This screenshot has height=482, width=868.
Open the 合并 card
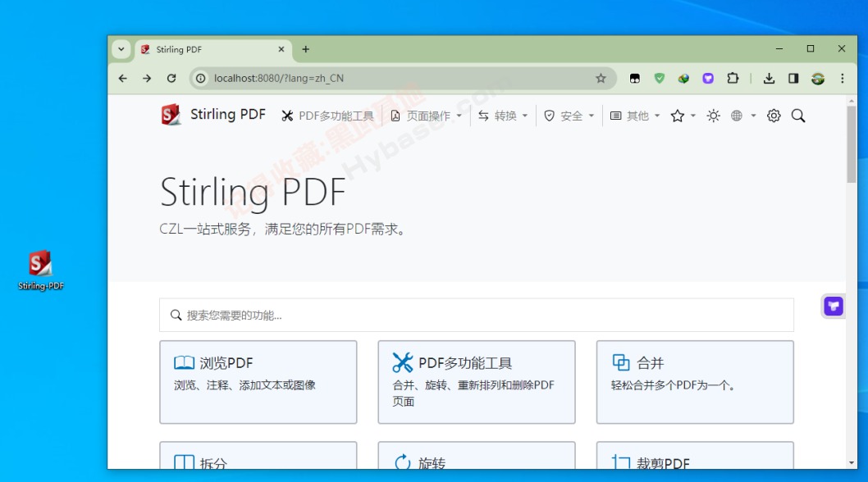click(x=695, y=382)
